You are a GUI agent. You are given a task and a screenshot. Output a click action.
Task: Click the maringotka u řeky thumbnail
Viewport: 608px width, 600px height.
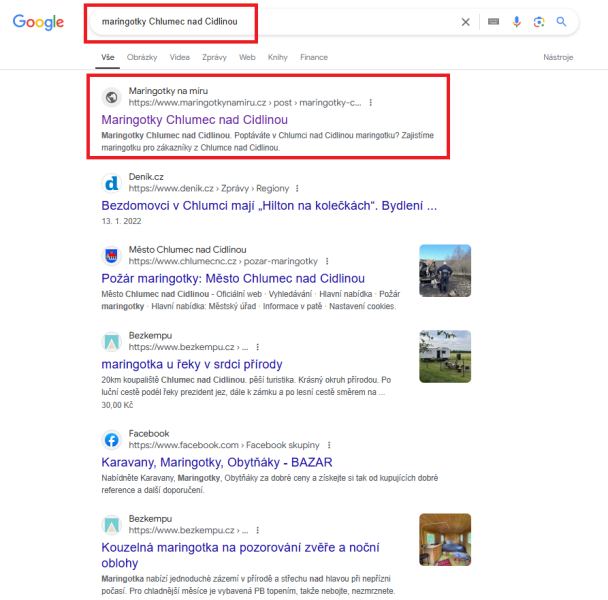445,356
